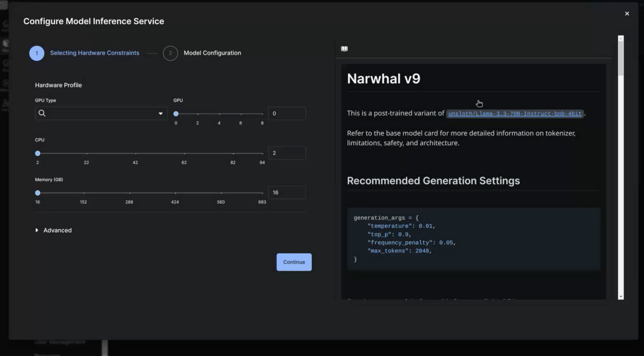Viewport: 644px width, 356px height.
Task: Click the GPU slider handle
Action: tap(176, 114)
